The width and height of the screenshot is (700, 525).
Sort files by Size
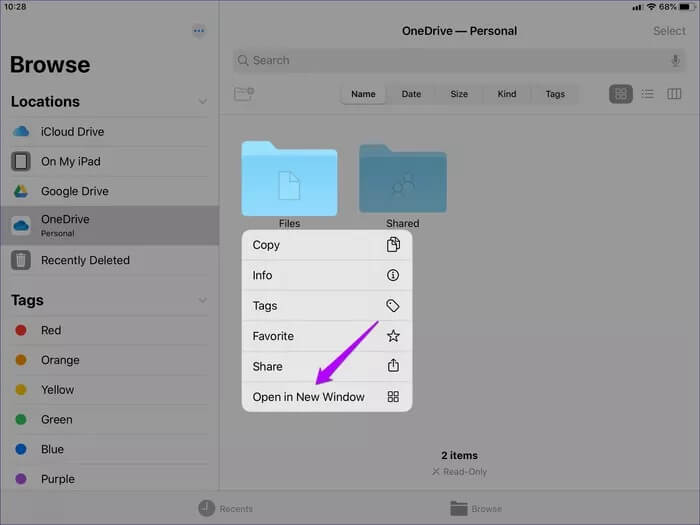(459, 94)
